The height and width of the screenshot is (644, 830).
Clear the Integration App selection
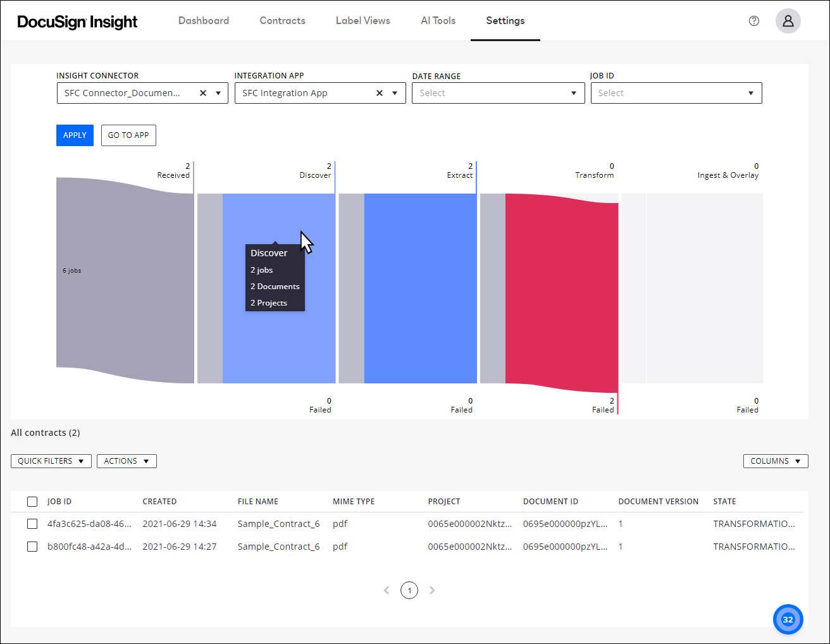[x=380, y=93]
